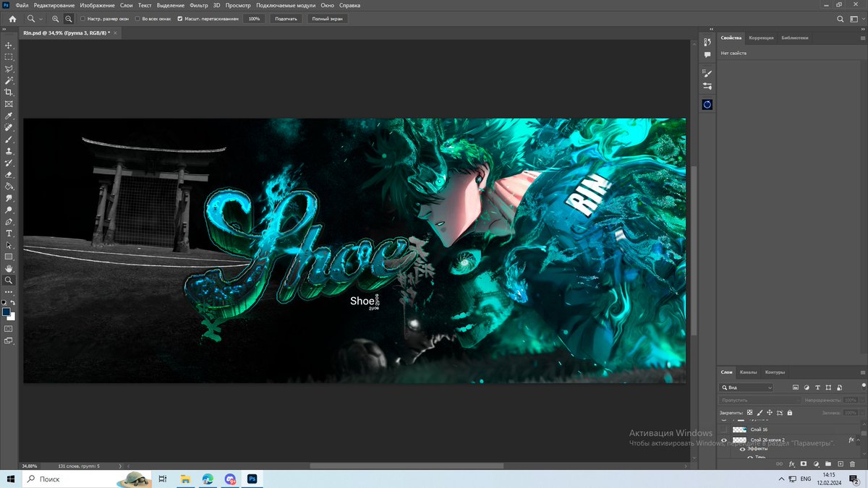Open the Layers panel options menu
Screen dimensions: 868x488
point(862,372)
